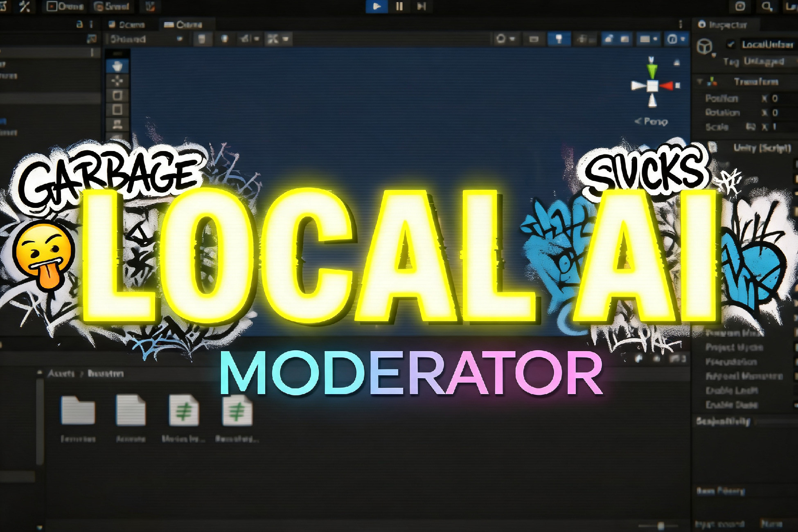Click the Project panel icon-size slider
Image resolution: width=798 pixels, height=532 pixels.
[659, 526]
